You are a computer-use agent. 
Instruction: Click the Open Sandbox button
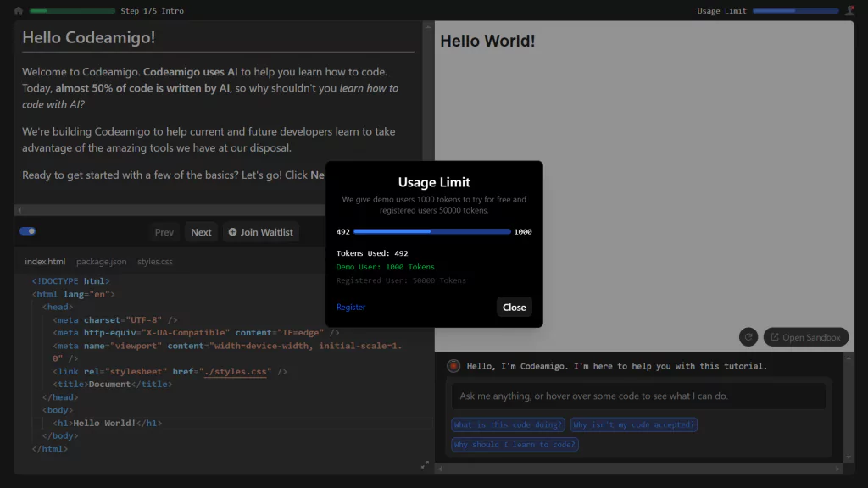pos(806,337)
